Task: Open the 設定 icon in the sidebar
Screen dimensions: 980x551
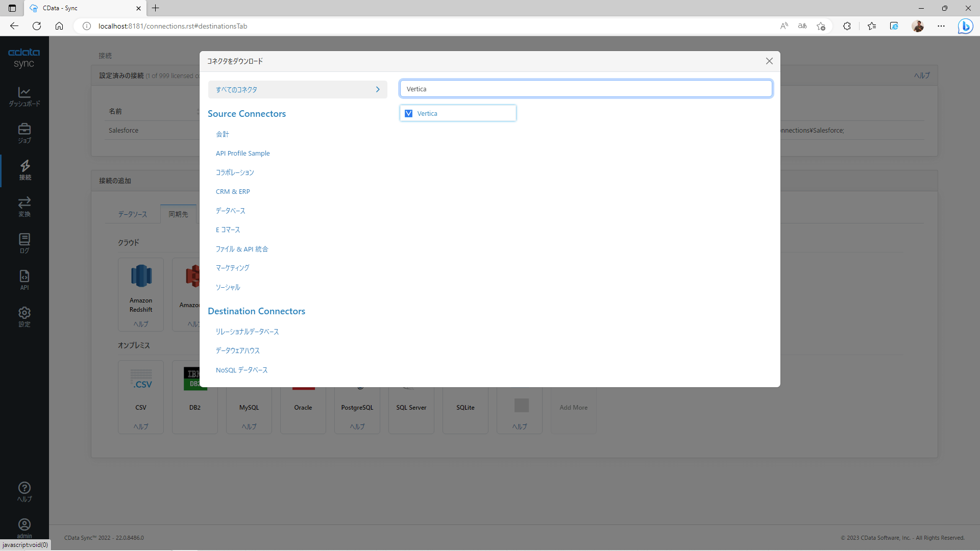Action: (24, 316)
